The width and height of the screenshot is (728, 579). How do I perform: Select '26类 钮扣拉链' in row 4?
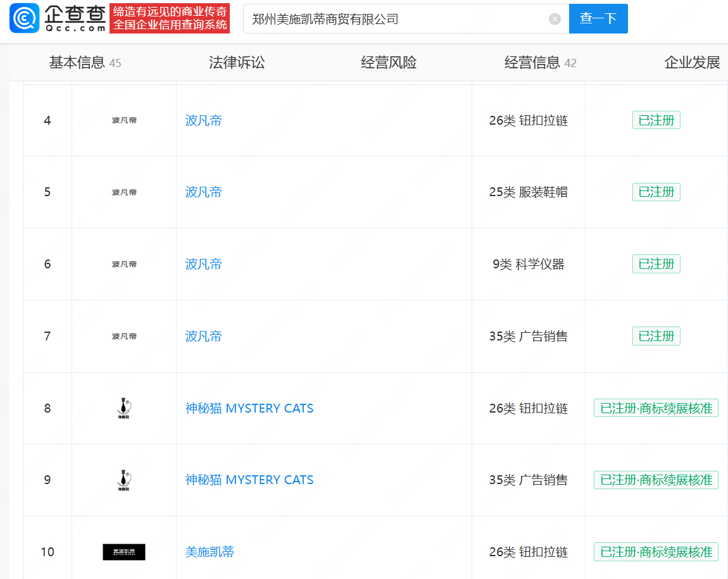coord(529,121)
